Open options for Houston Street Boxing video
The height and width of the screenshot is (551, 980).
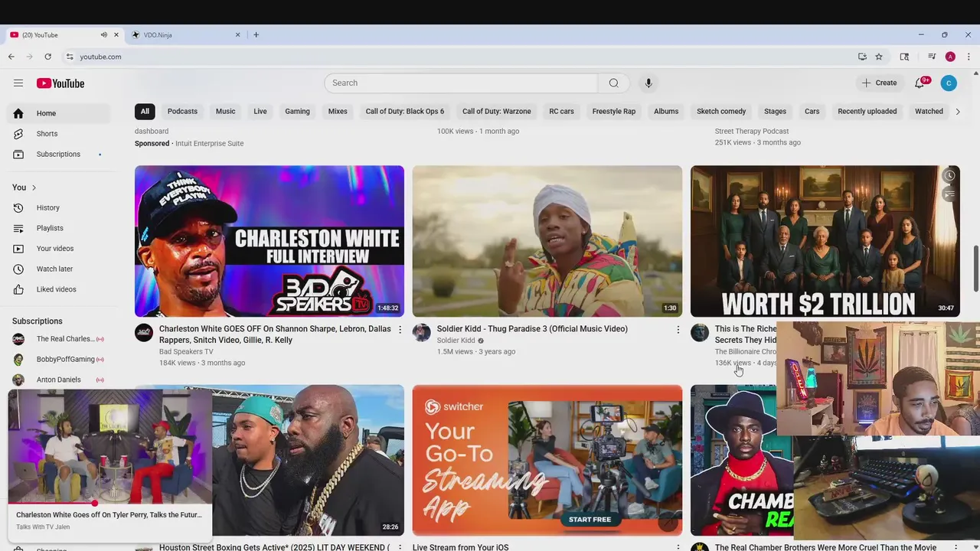(x=400, y=547)
